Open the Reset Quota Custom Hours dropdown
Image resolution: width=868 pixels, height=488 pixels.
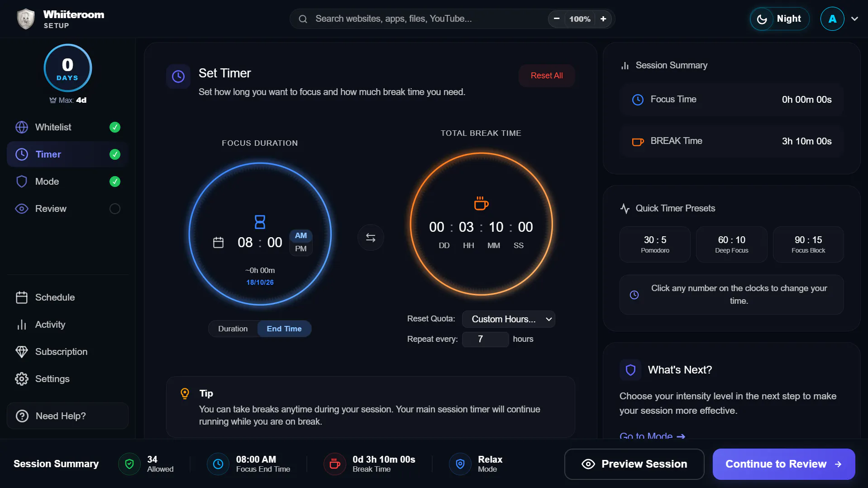click(509, 319)
